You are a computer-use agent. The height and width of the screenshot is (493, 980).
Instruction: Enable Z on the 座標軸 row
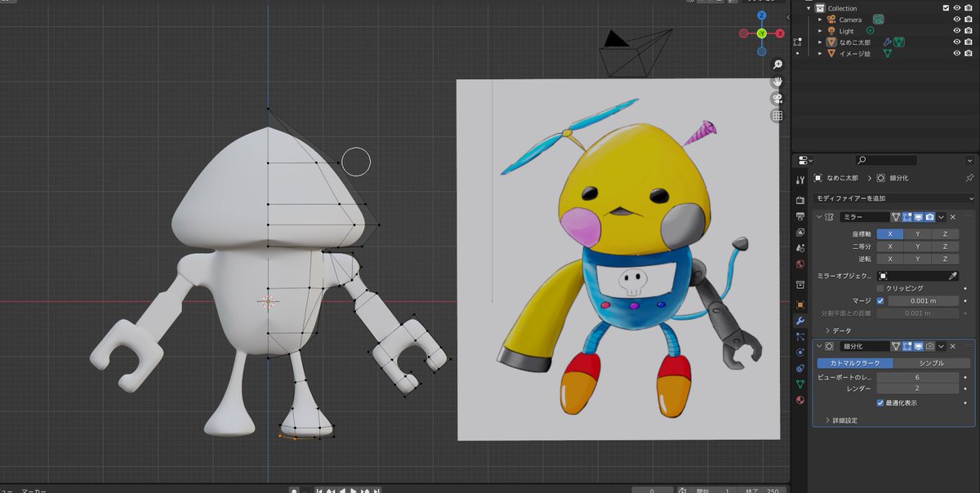[945, 233]
